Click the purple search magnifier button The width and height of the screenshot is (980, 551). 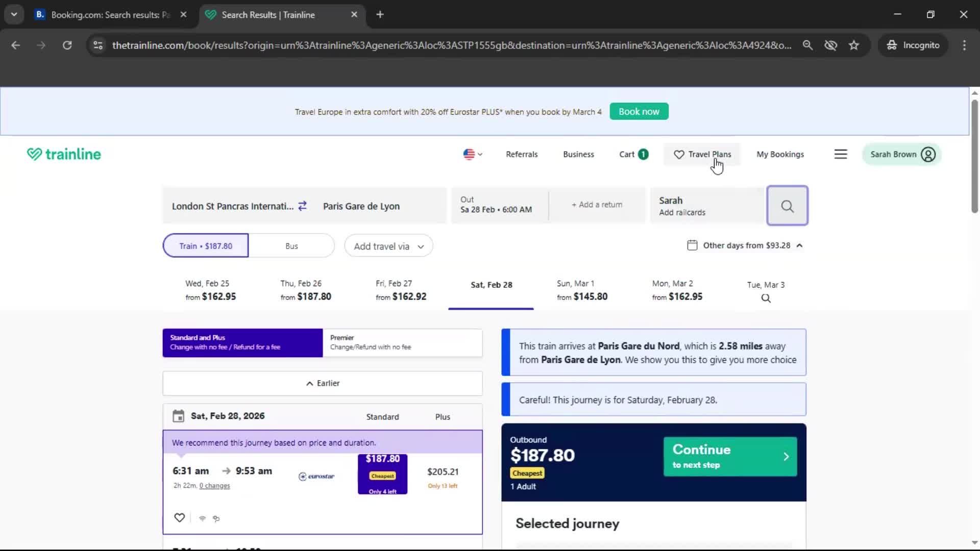tap(787, 206)
